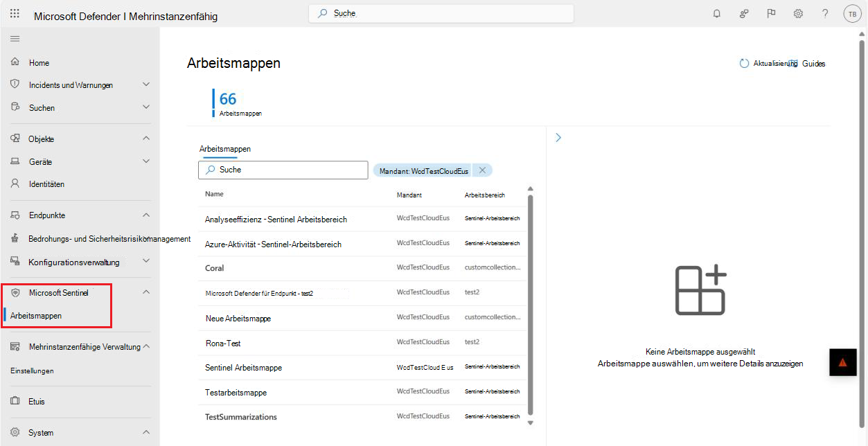Select the Arbeitsmappen tab above the list
This screenshot has height=446, width=868.
(x=225, y=149)
